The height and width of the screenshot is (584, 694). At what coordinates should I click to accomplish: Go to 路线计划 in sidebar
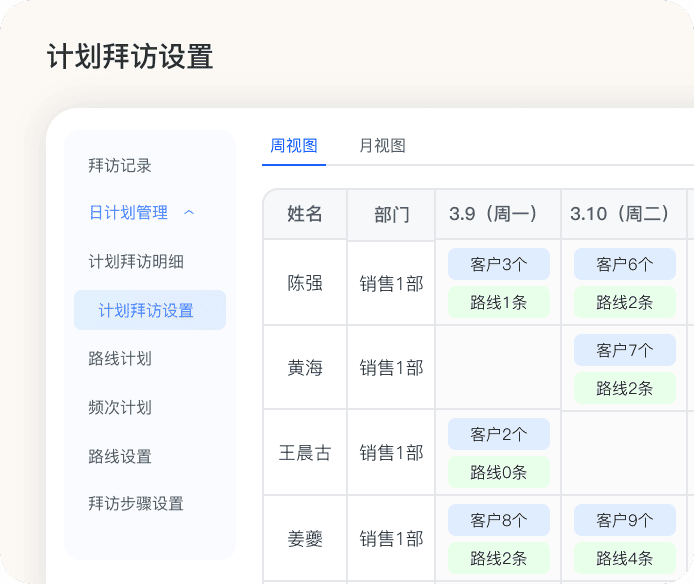[120, 358]
